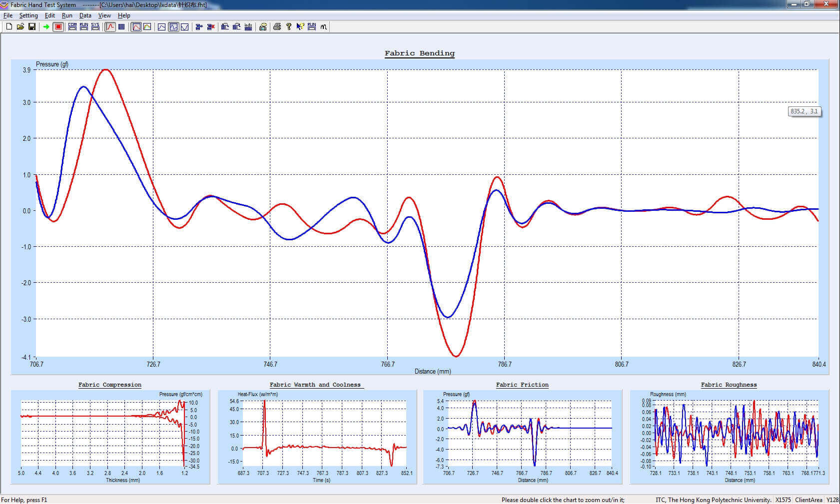Screen dimensions: 840x504
Task: Open the Edit menu
Action: tap(50, 15)
